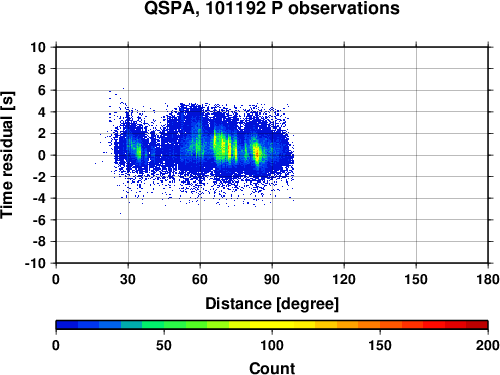Click the Count colorbar label
This screenshot has height=375, width=500.
(x=272, y=368)
